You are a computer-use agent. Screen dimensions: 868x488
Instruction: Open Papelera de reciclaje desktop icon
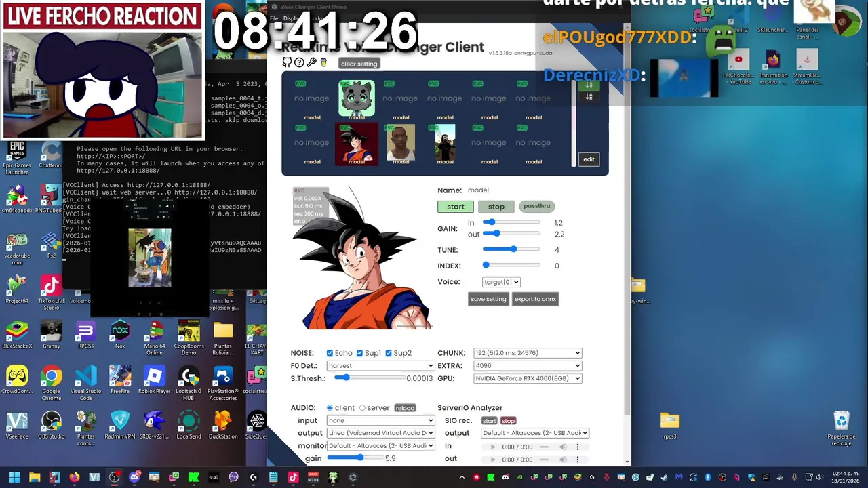(x=842, y=428)
